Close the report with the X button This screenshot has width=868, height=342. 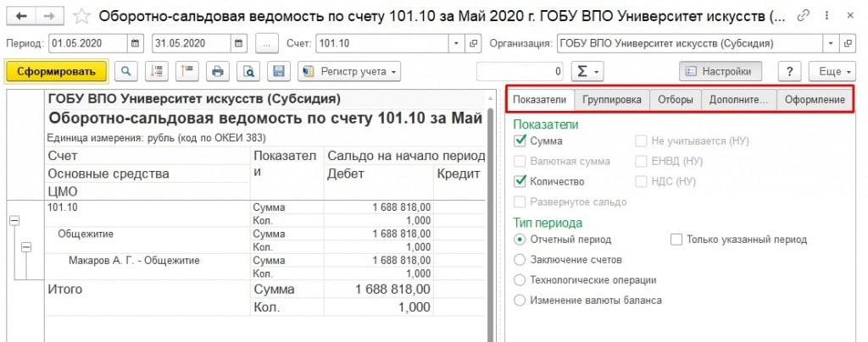coord(850,16)
